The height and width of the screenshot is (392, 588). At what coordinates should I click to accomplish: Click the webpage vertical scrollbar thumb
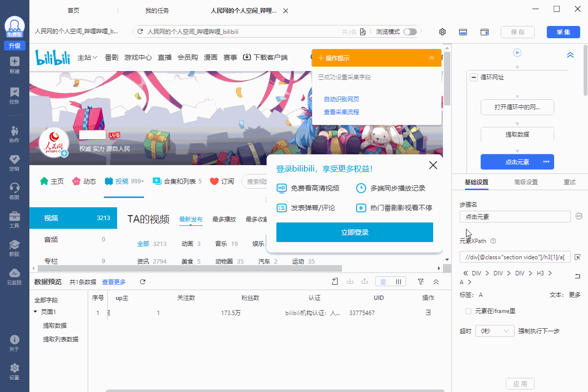click(x=446, y=78)
